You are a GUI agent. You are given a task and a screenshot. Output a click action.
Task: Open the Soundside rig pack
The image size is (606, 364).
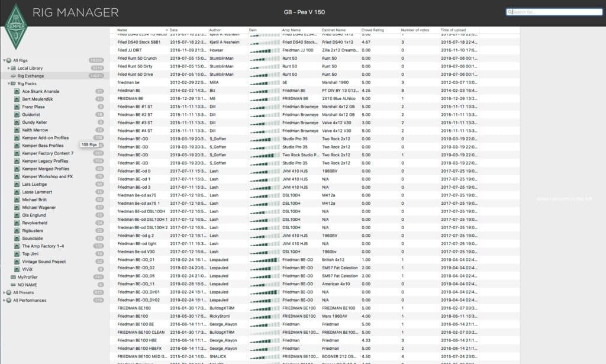pos(33,238)
